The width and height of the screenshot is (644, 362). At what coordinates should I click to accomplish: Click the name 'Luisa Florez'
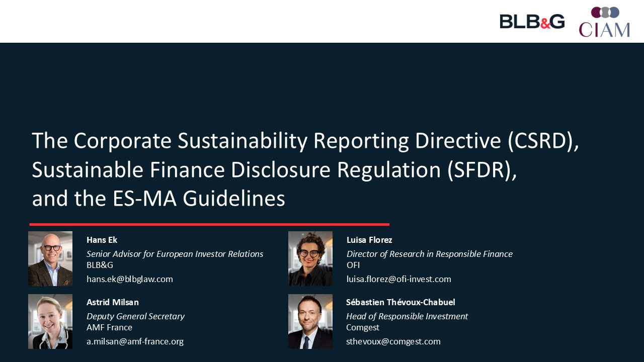point(369,240)
